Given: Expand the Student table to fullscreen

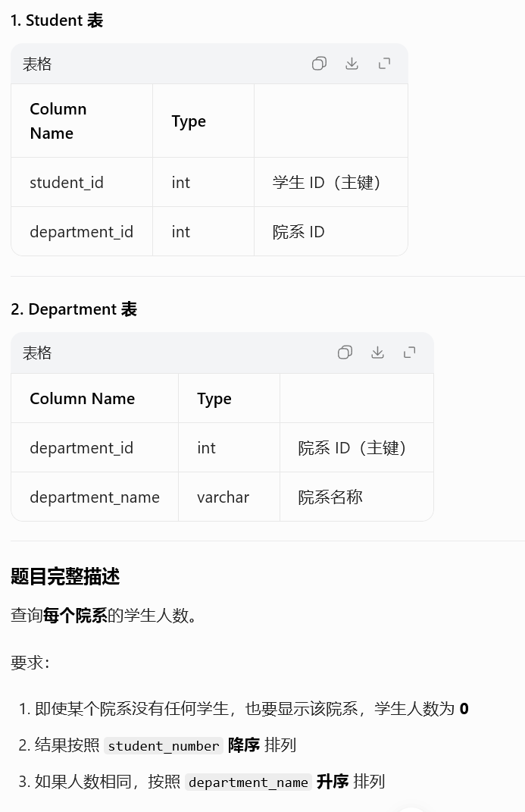Looking at the screenshot, I should [384, 64].
